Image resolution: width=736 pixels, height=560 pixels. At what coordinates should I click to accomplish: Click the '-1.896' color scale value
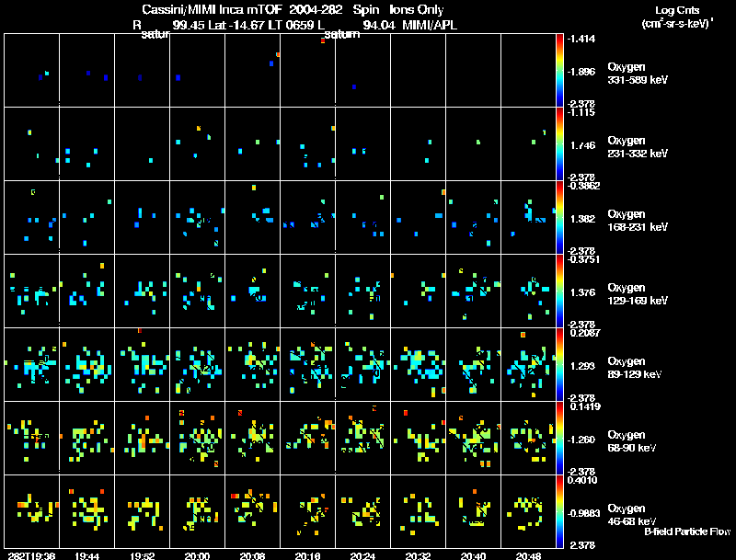pos(581,72)
